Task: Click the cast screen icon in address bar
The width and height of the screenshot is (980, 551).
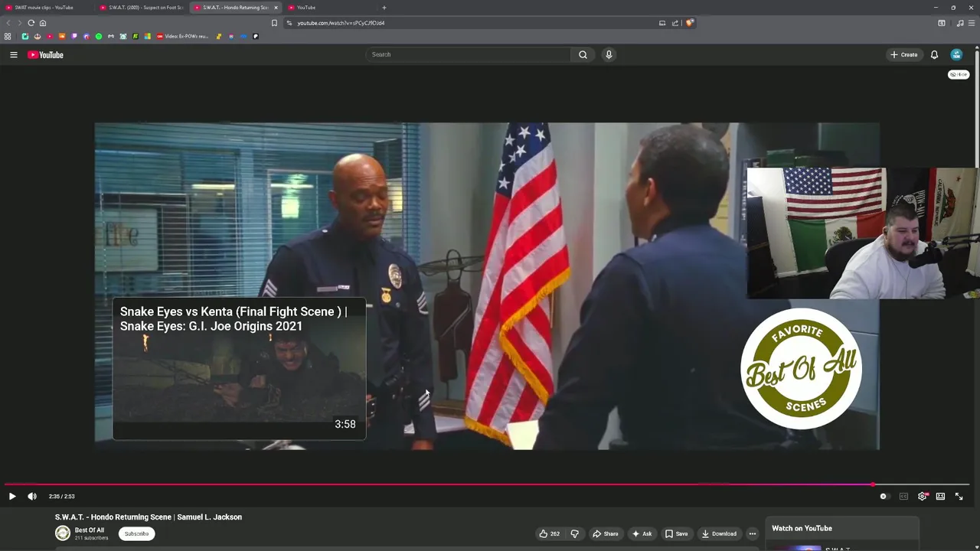Action: tap(662, 23)
